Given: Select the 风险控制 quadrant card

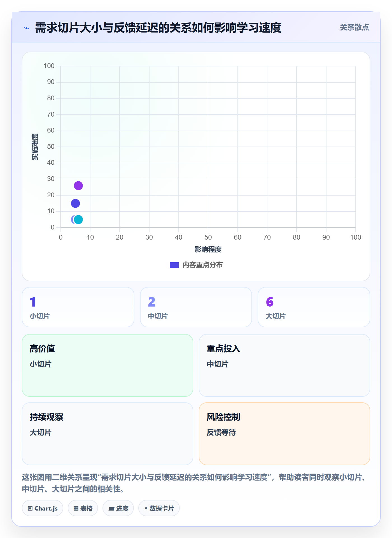Looking at the screenshot, I should [284, 433].
